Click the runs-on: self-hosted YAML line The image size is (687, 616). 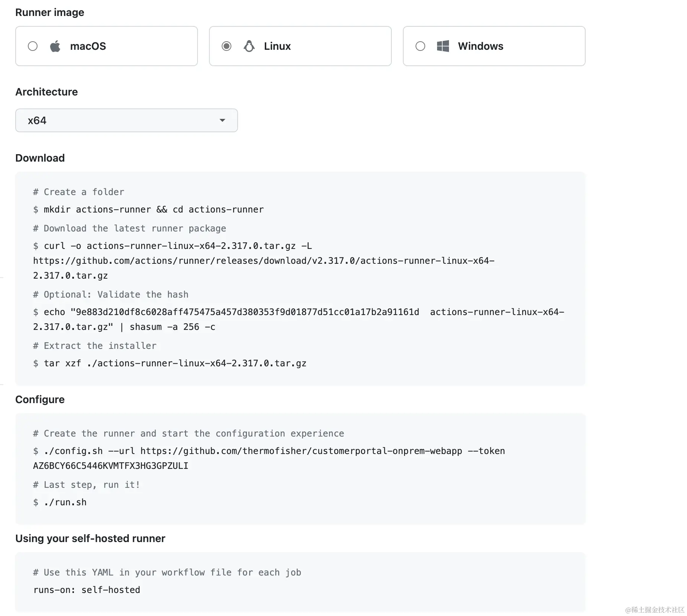click(87, 590)
